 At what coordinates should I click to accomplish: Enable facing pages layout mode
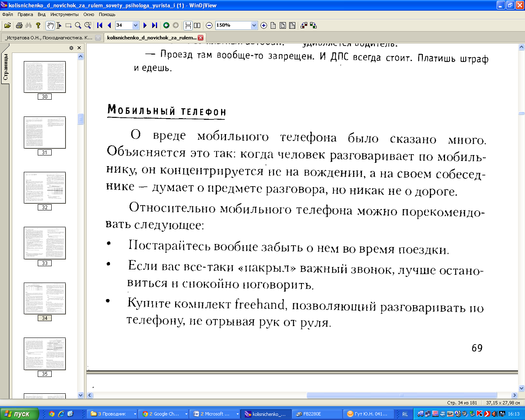point(197,25)
